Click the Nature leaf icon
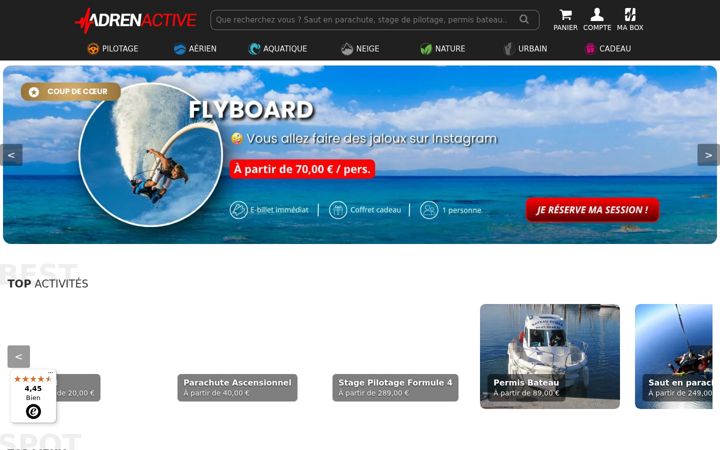Image resolution: width=720 pixels, height=450 pixels. (x=426, y=49)
